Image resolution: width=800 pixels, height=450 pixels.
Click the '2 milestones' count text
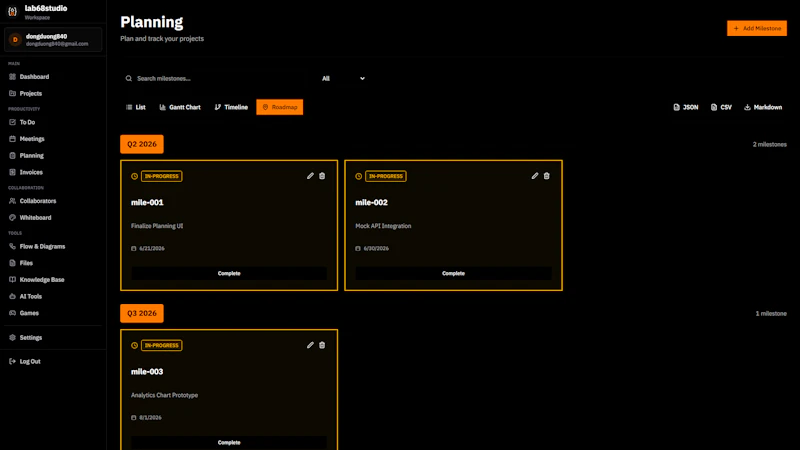[769, 144]
